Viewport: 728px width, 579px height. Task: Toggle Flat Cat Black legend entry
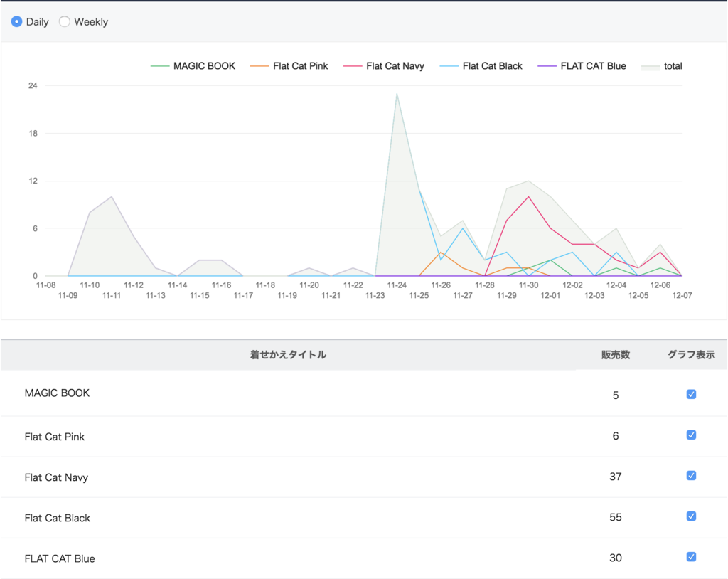(x=481, y=66)
